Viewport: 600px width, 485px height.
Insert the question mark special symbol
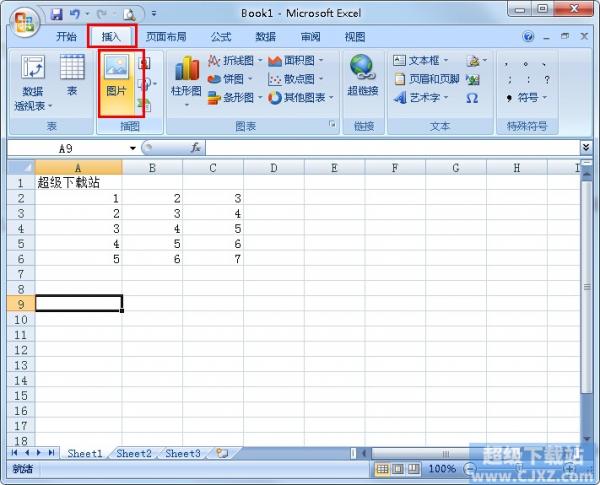coord(547,80)
